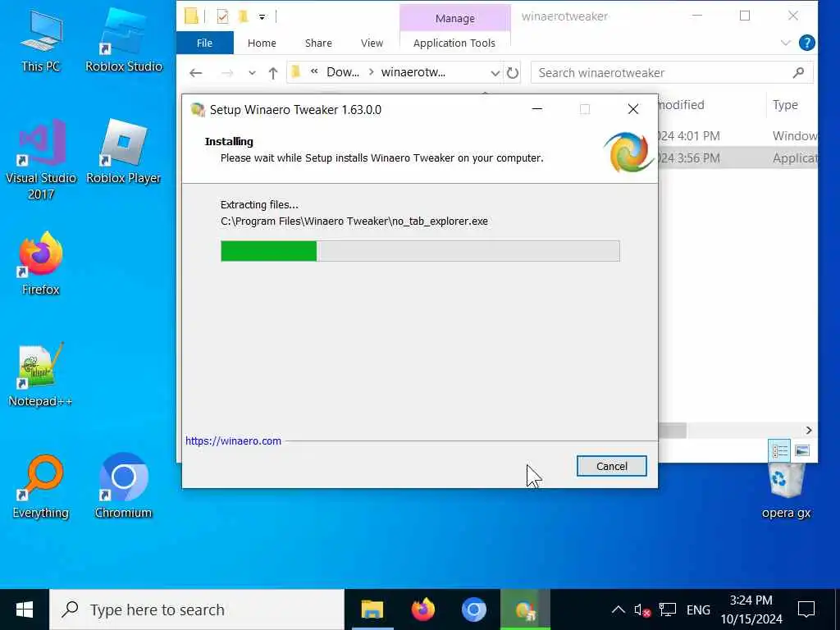840x630 pixels.
Task: Open the taskbar clock and date
Action: [x=751, y=609]
